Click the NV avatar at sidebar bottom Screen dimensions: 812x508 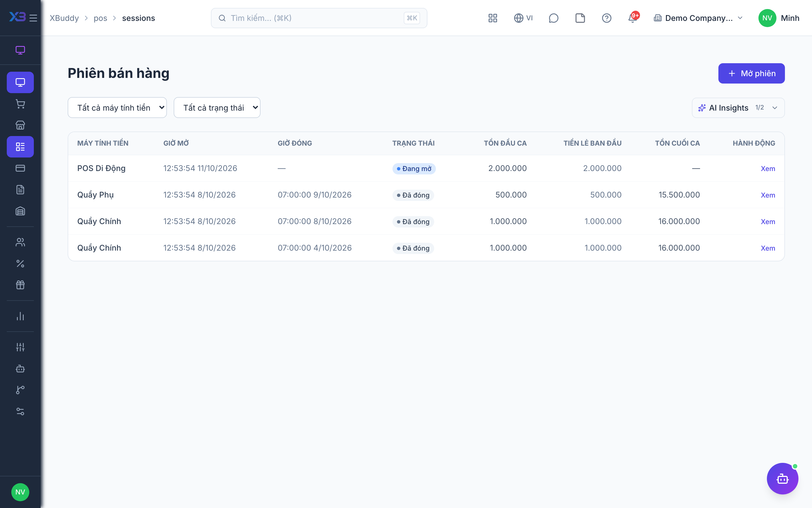pos(20,492)
